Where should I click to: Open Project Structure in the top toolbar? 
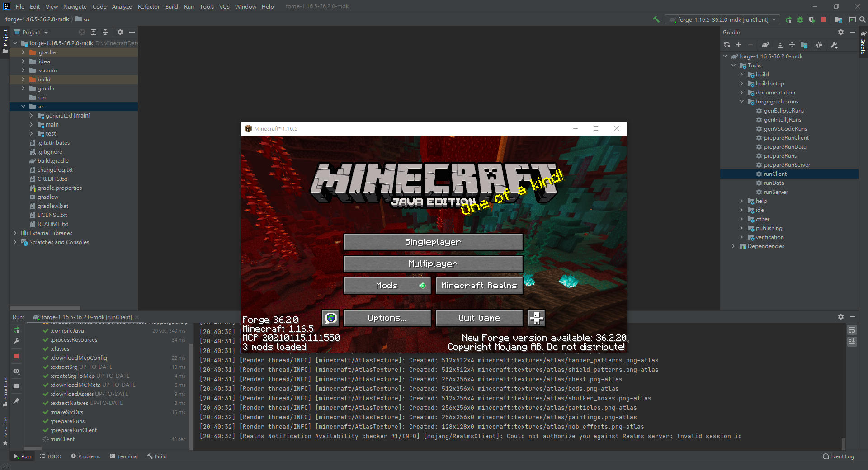839,19
